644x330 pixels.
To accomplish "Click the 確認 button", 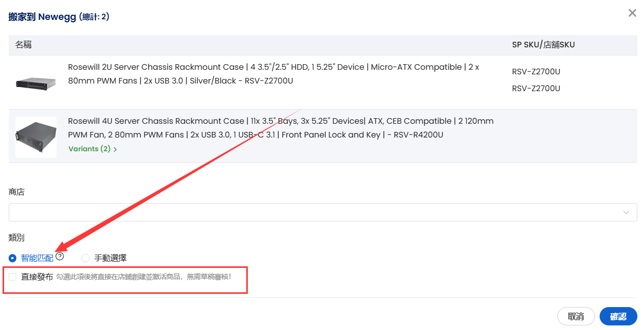I will (619, 316).
